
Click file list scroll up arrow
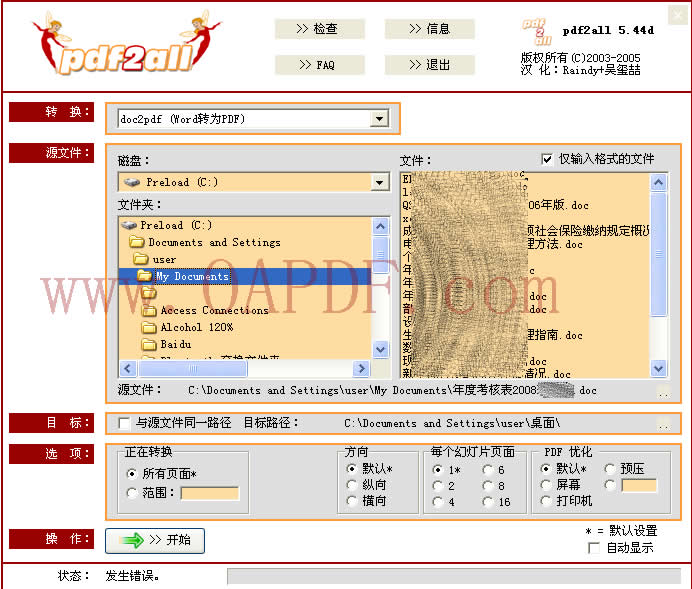[x=658, y=183]
